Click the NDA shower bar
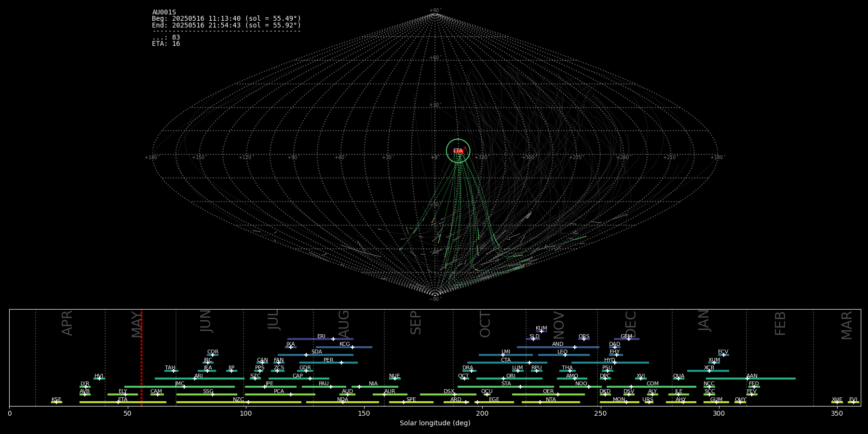The image size is (868, 434). [x=342, y=402]
